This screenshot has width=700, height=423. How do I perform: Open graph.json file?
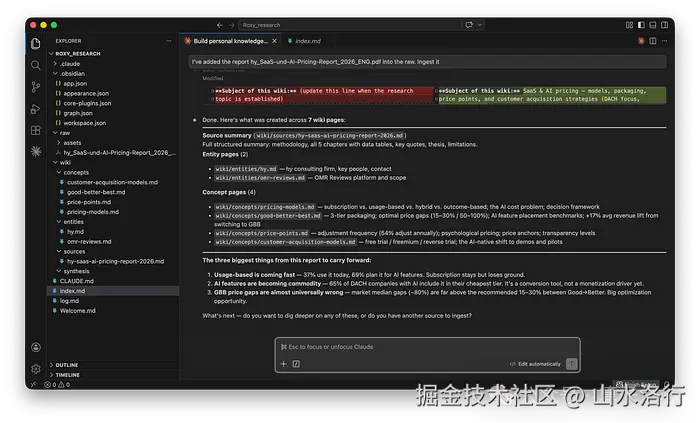78,113
